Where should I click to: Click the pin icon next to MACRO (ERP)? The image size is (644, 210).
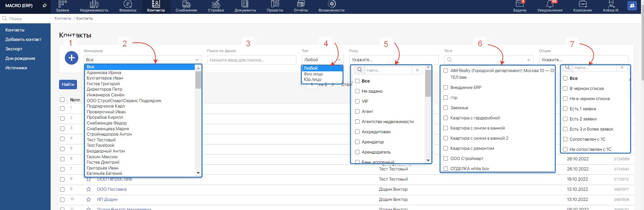click(x=45, y=6)
